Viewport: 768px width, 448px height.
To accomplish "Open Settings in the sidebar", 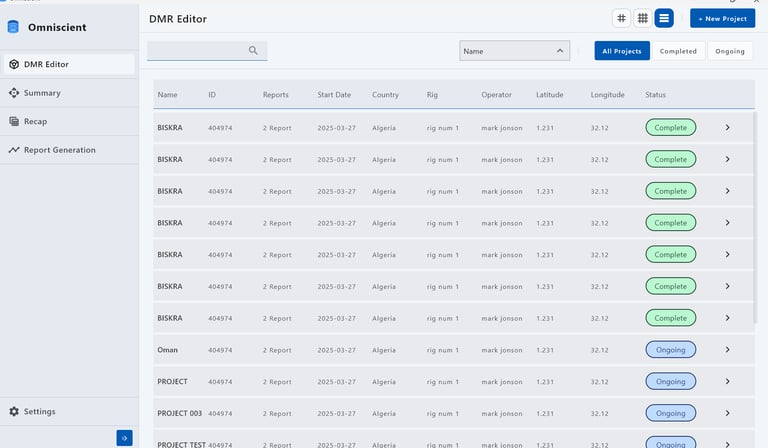I will point(69,411).
